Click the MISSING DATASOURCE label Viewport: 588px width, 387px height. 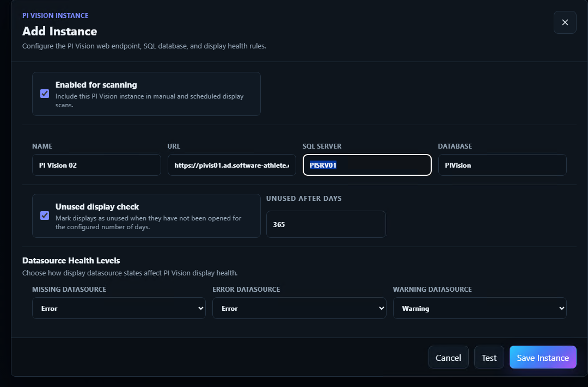pyautogui.click(x=69, y=290)
